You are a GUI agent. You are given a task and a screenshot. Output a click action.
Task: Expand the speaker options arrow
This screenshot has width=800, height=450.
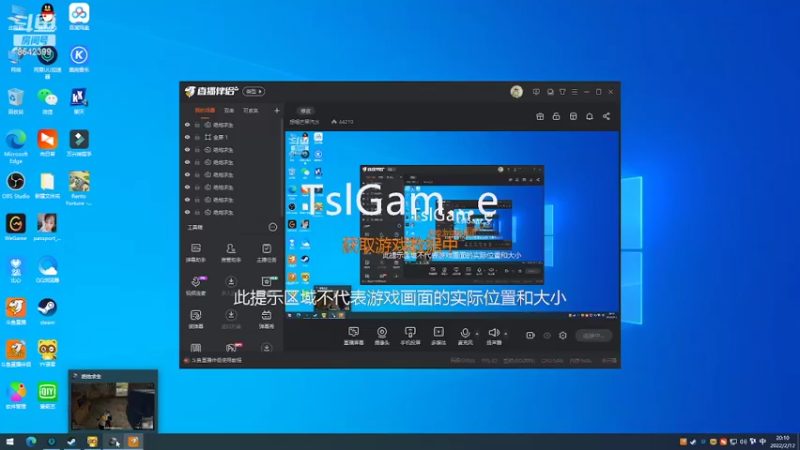(x=506, y=334)
